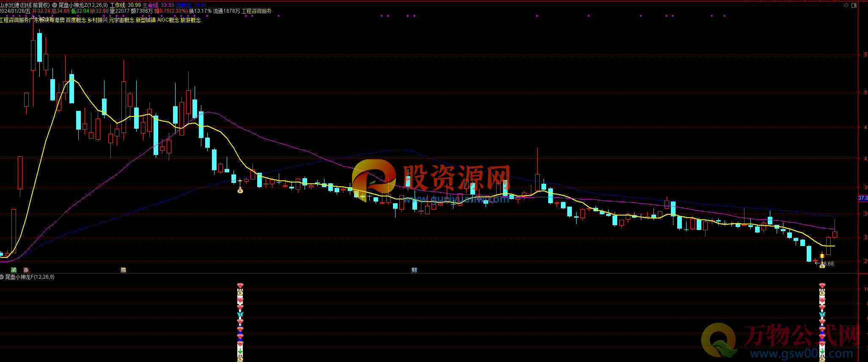Image resolution: width=868 pixels, height=362 pixels.
Task: Toggle the side panel icon at top right
Action: (x=854, y=5)
